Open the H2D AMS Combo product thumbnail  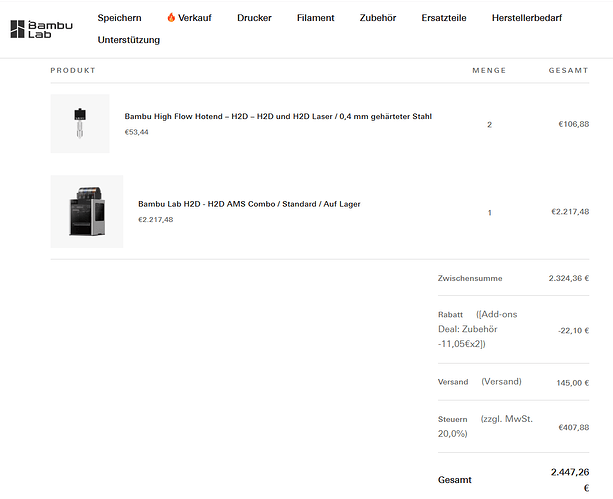coord(87,212)
